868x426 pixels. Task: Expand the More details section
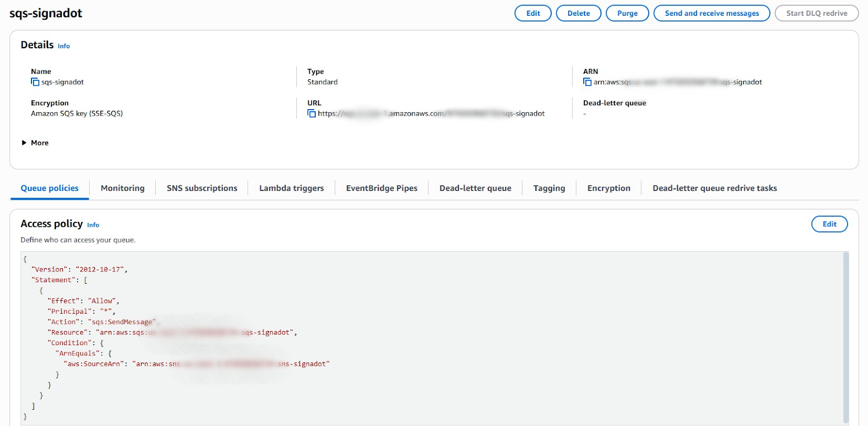(x=35, y=143)
